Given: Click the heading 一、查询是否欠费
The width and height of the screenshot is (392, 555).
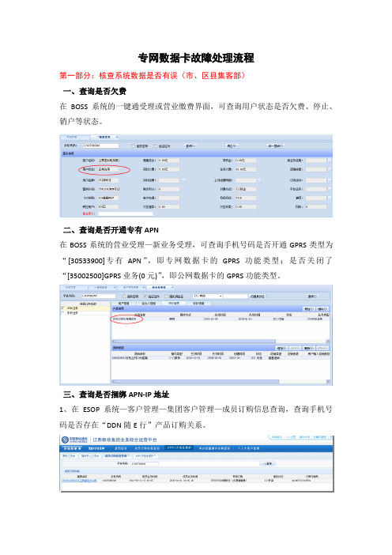Looking at the screenshot, I should 95,92.
